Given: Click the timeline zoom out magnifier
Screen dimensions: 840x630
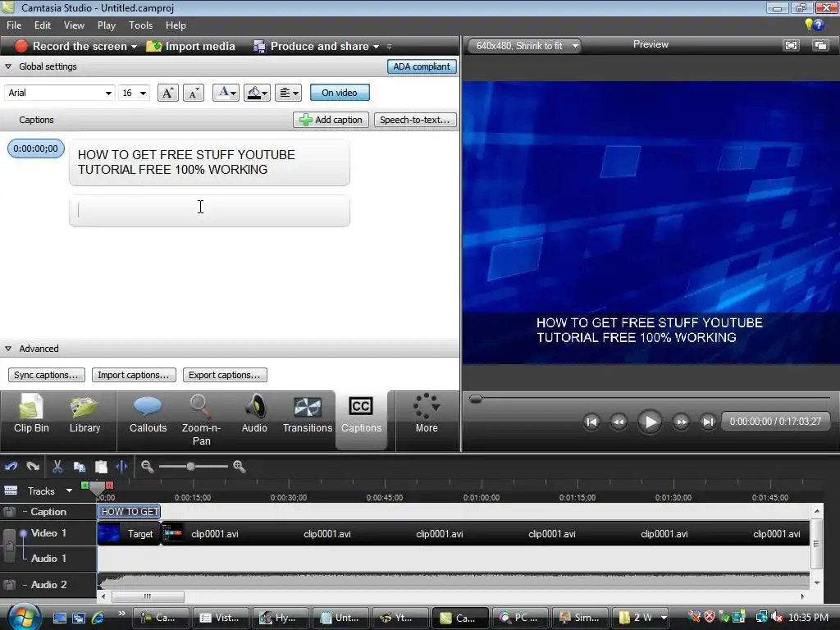Looking at the screenshot, I should tap(148, 467).
